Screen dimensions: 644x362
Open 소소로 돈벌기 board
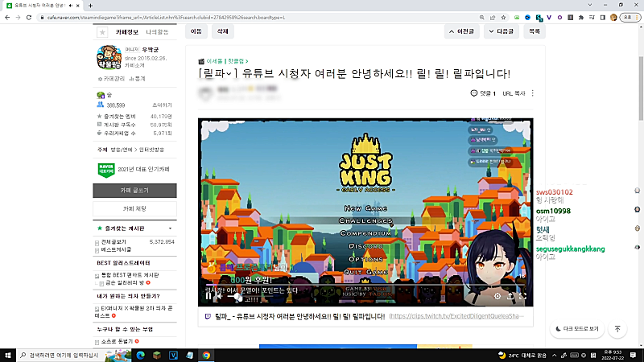pos(117,341)
